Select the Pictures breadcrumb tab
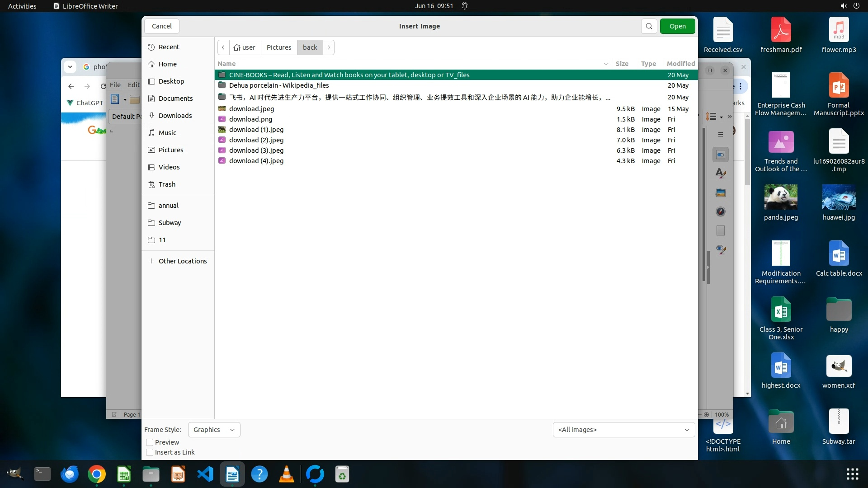 (x=278, y=47)
